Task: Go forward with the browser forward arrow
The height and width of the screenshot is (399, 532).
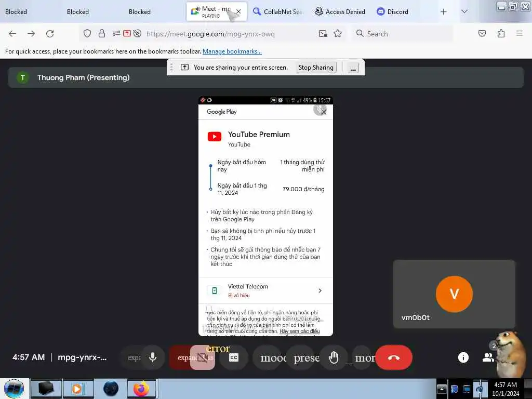Action: [31, 34]
